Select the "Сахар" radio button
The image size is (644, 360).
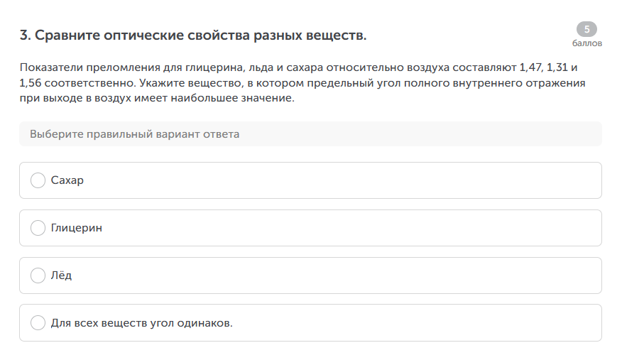(x=38, y=180)
